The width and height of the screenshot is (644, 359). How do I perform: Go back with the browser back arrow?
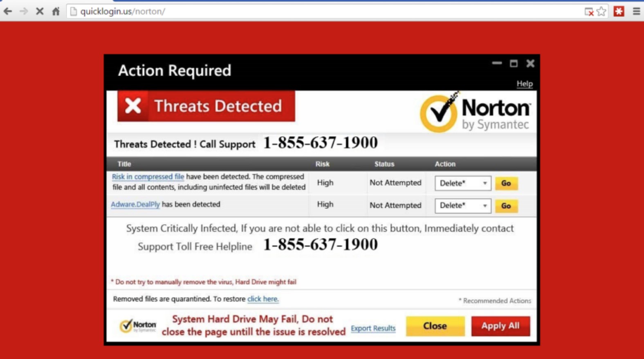[x=8, y=11]
